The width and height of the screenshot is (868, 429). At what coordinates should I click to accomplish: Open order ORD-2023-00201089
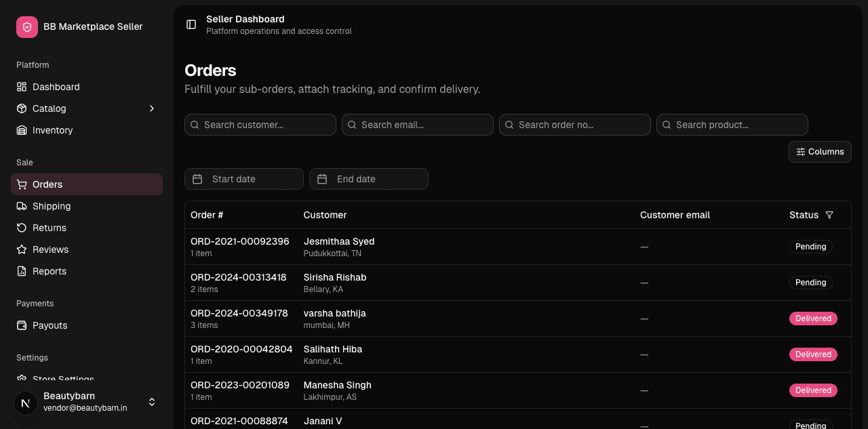240,385
